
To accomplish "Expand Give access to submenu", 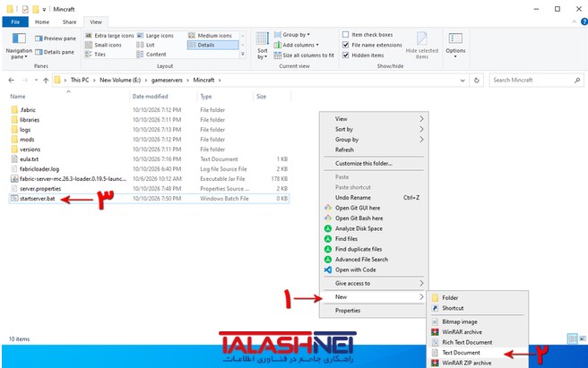I will (x=374, y=283).
